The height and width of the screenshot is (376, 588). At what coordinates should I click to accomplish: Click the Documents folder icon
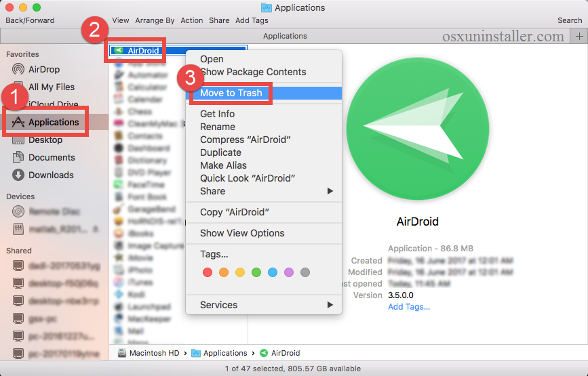[x=18, y=157]
